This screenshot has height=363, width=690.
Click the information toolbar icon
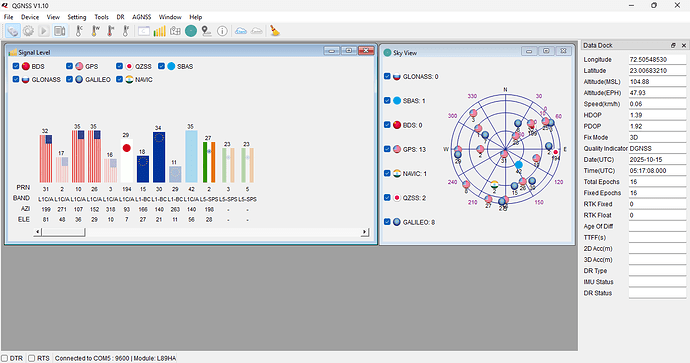(222, 31)
